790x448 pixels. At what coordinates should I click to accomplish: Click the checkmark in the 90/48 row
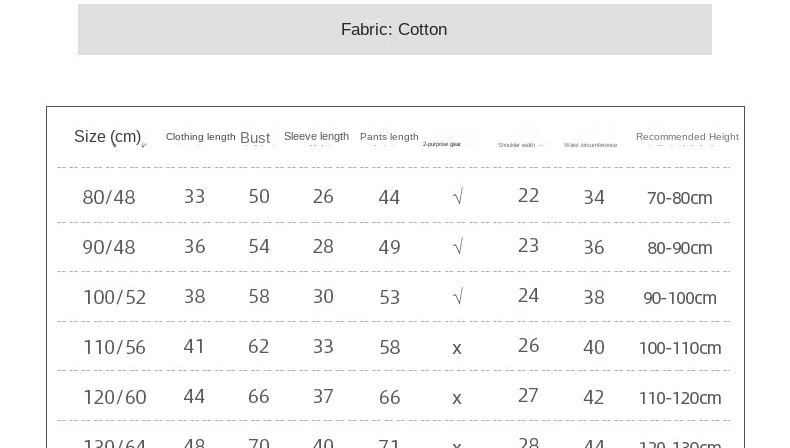pyautogui.click(x=458, y=247)
